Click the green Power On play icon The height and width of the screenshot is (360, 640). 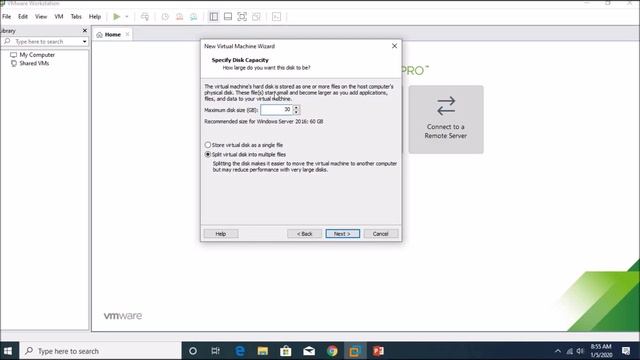(117, 17)
